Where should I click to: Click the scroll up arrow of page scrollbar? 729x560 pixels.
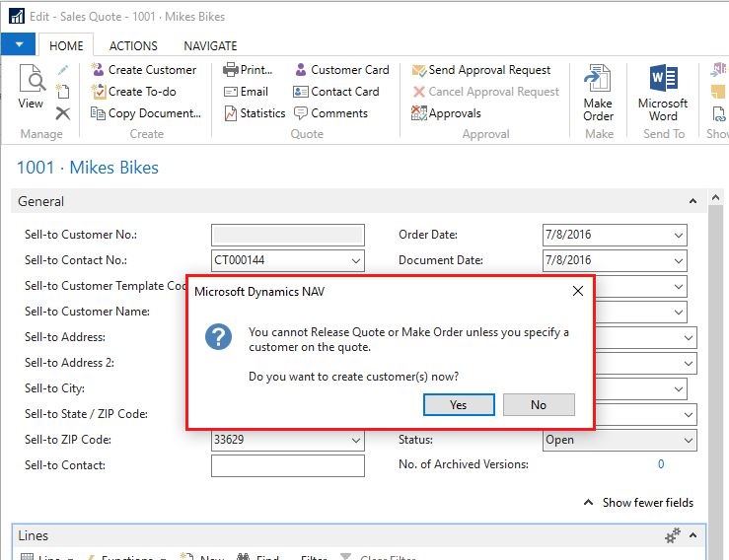pyautogui.click(x=715, y=198)
